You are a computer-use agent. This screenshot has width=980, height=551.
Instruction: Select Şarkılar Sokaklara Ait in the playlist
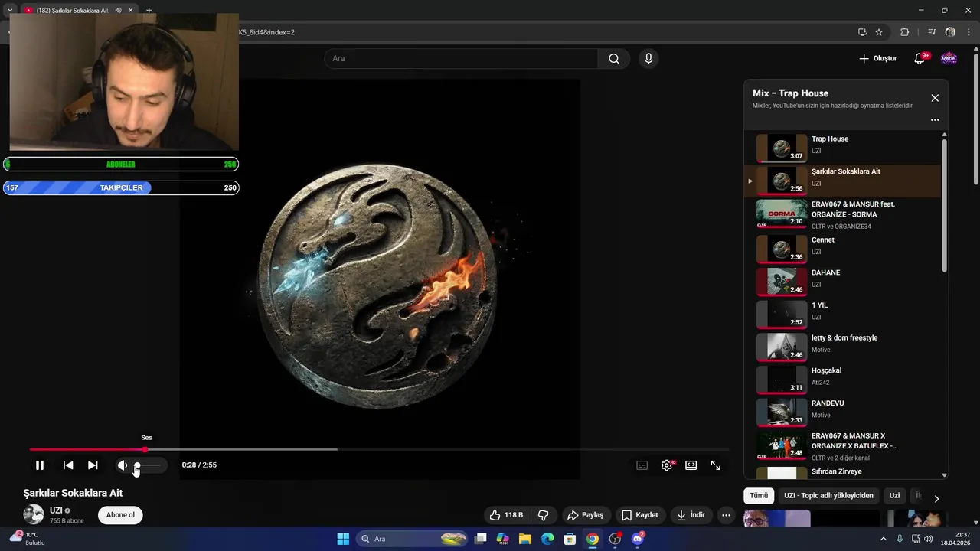(842, 181)
